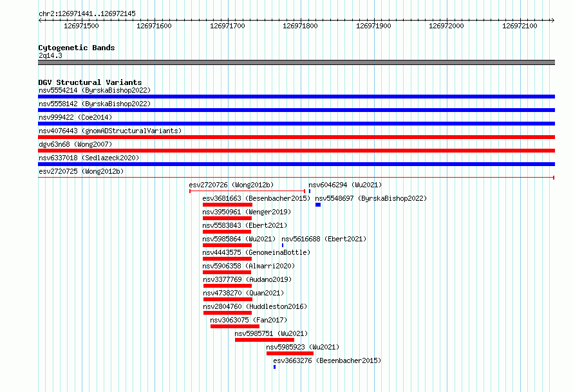Viewport: 573px width, 392px height.
Task: Select the nsv6337018 (Sedlazeck2020) label
Action: pyautogui.click(x=89, y=158)
